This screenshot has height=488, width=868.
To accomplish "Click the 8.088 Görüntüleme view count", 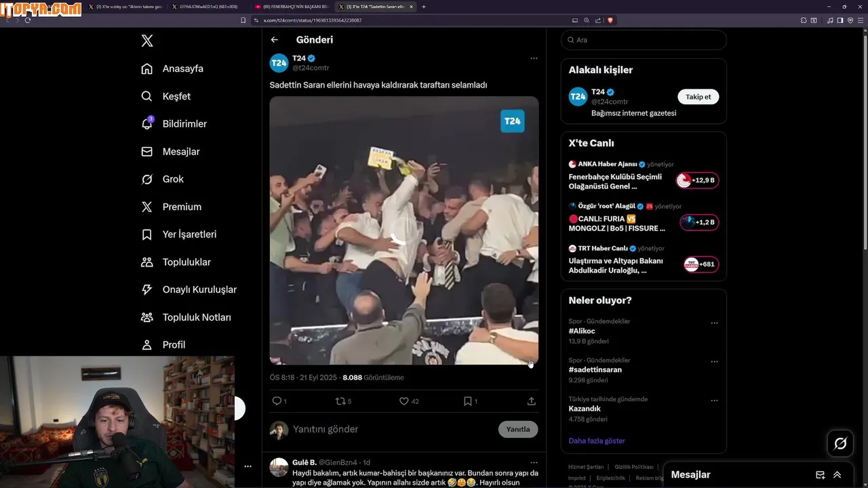I will 373,378.
